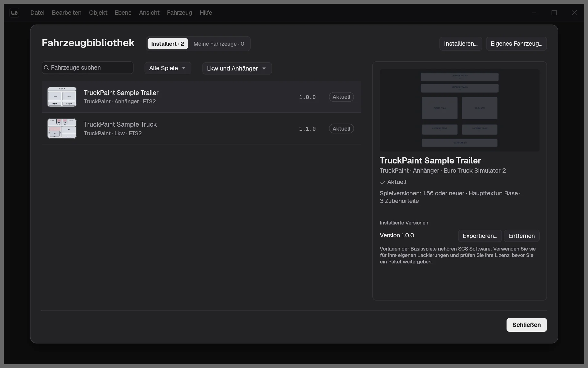Expand the Lkw und Anhänger dropdown

tap(237, 68)
